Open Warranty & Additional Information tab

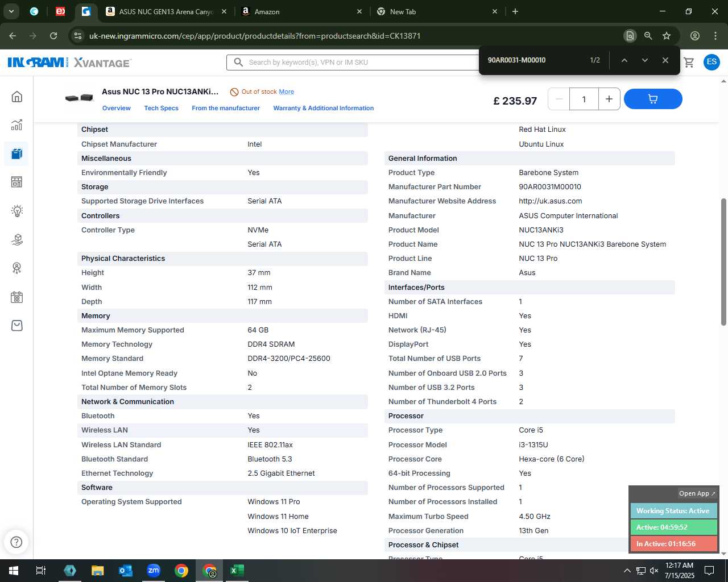pyautogui.click(x=324, y=108)
